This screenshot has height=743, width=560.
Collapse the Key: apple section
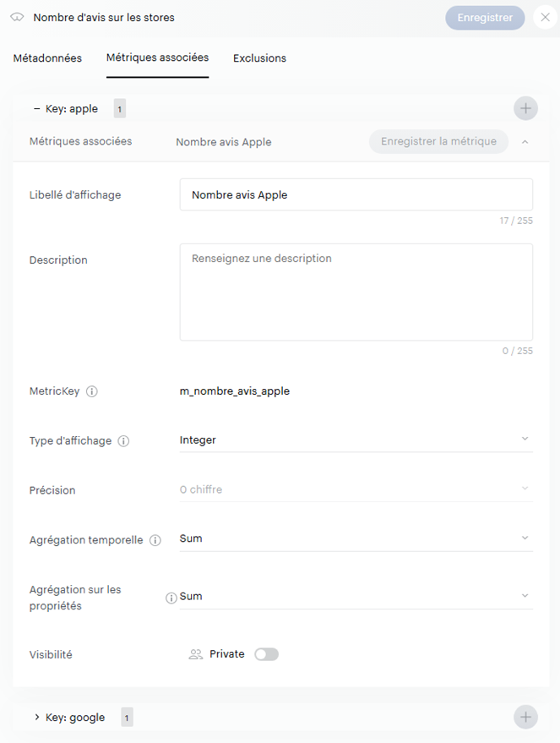pyautogui.click(x=37, y=109)
